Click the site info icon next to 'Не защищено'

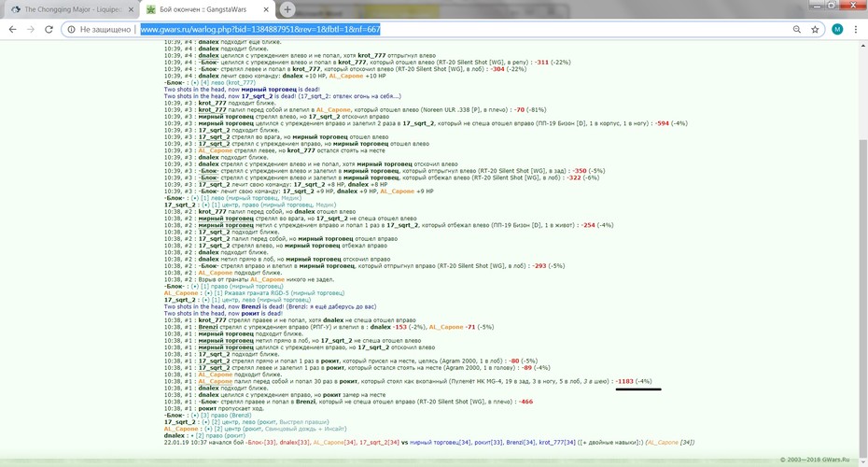[71, 29]
